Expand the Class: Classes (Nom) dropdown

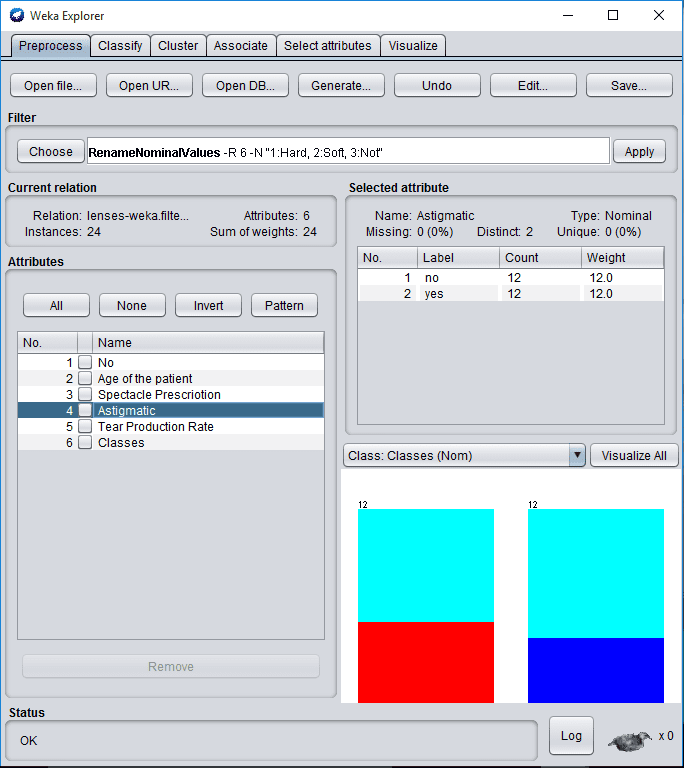point(577,456)
